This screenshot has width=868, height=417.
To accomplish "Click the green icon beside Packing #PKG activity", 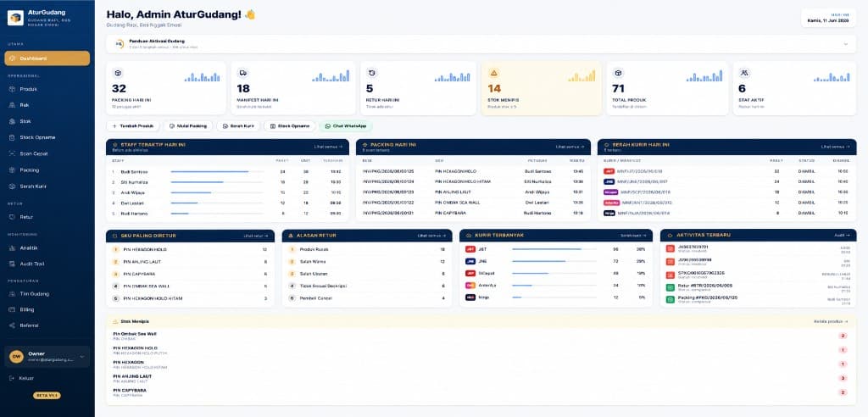I will click(x=670, y=299).
